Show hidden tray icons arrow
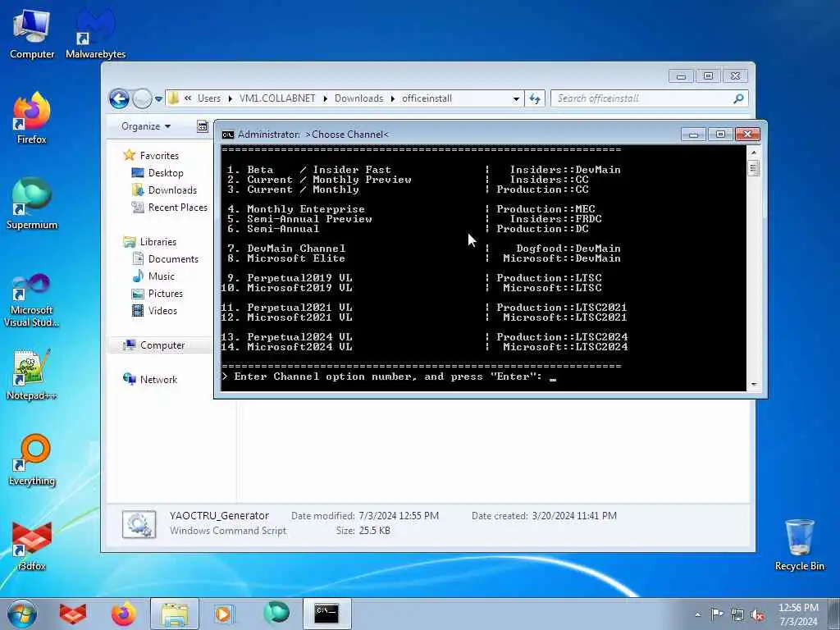The height and width of the screenshot is (630, 840). [x=697, y=615]
